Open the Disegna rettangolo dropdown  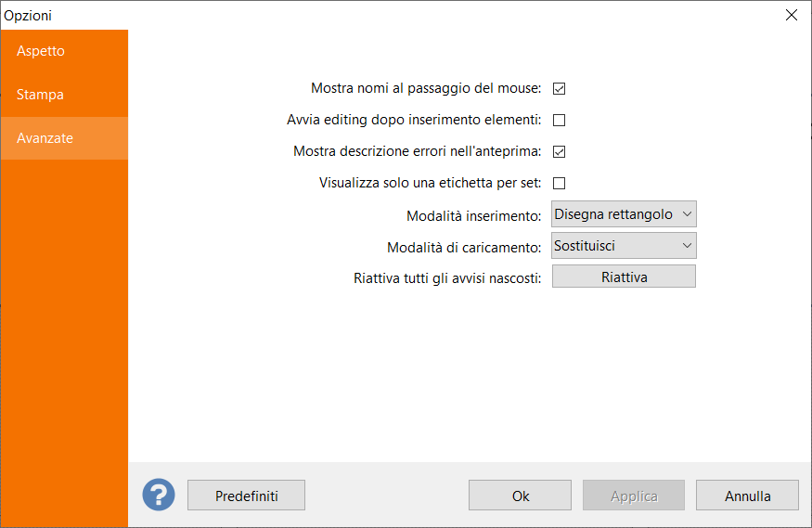pos(624,214)
